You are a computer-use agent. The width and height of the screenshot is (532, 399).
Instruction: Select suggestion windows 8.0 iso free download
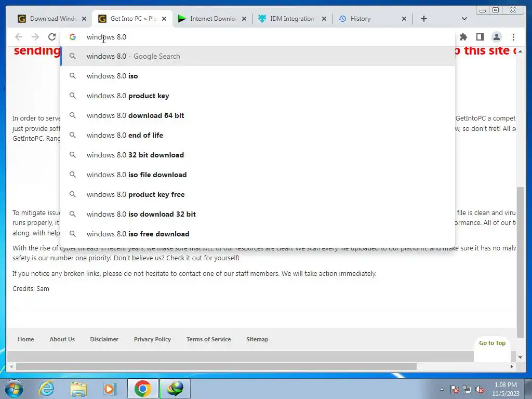[x=258, y=234]
